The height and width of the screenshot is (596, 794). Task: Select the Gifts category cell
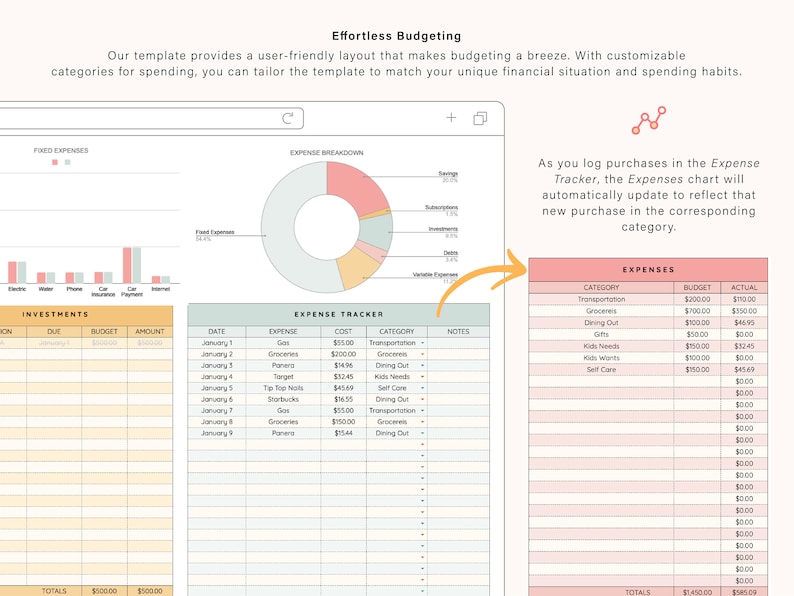click(601, 334)
